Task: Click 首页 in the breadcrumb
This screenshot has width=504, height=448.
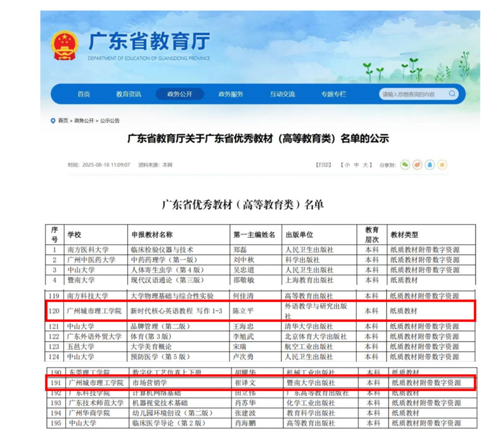Action: (63, 121)
